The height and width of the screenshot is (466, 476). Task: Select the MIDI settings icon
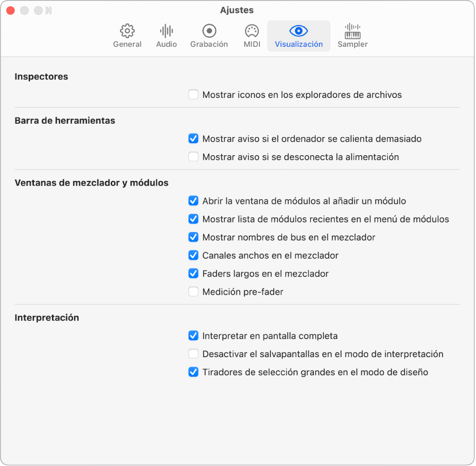251,35
